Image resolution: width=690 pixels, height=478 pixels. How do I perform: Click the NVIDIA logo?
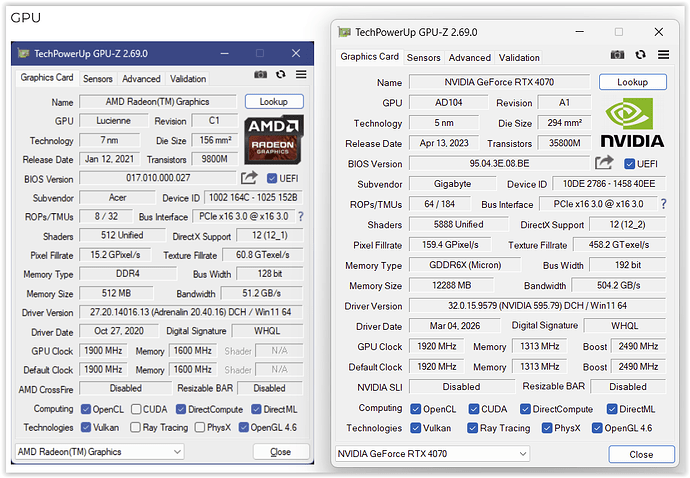pos(632,122)
